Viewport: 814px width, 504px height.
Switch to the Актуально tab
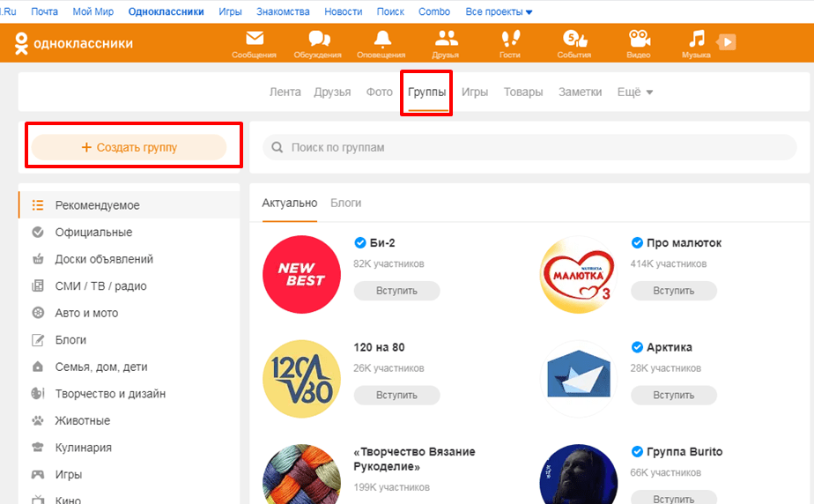point(289,203)
